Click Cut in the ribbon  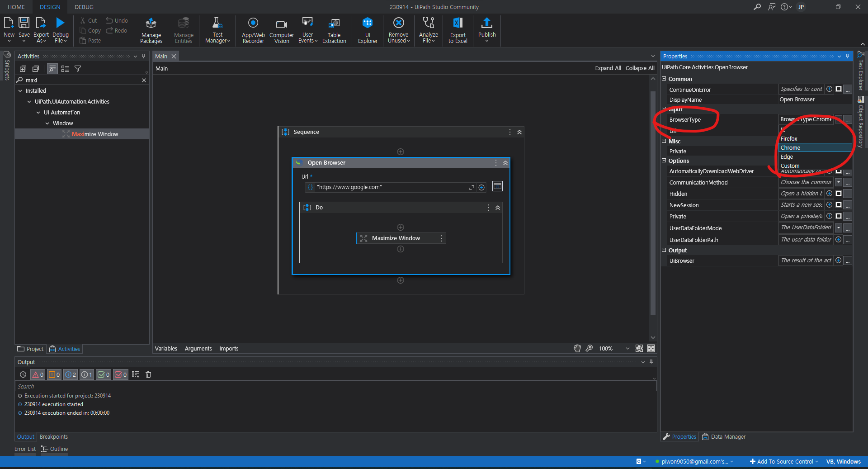89,20
